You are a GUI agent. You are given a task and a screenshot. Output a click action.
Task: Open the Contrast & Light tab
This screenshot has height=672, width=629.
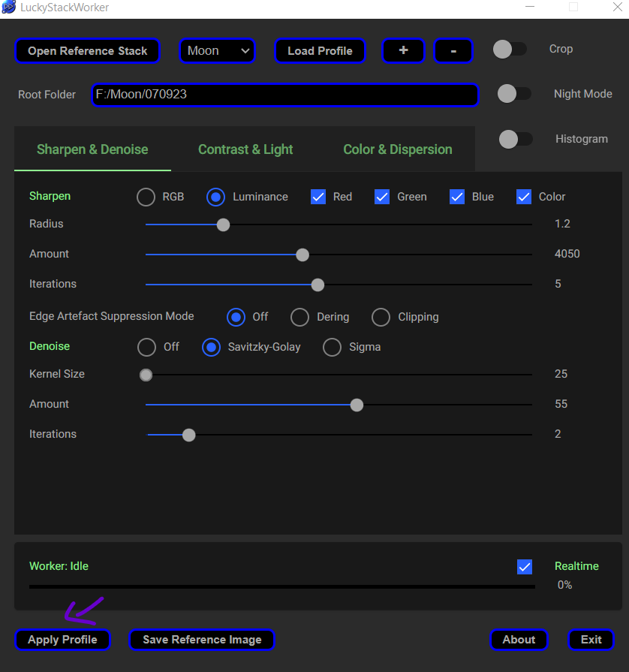(x=245, y=149)
